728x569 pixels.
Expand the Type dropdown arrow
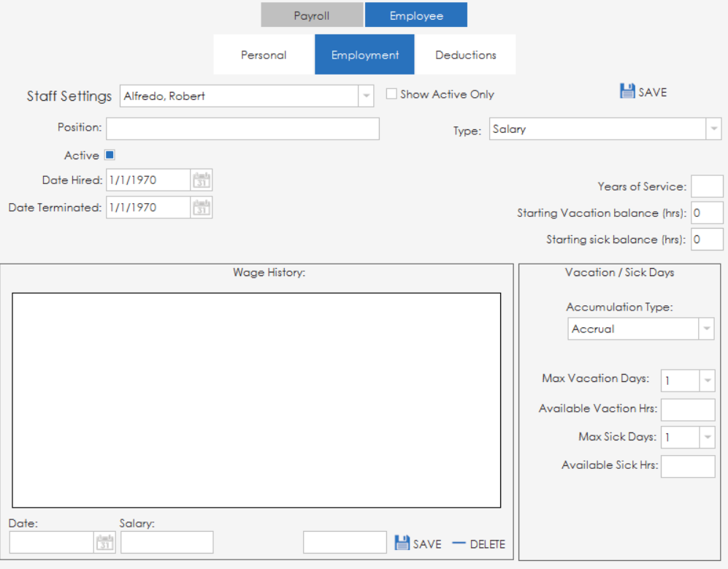click(x=713, y=129)
